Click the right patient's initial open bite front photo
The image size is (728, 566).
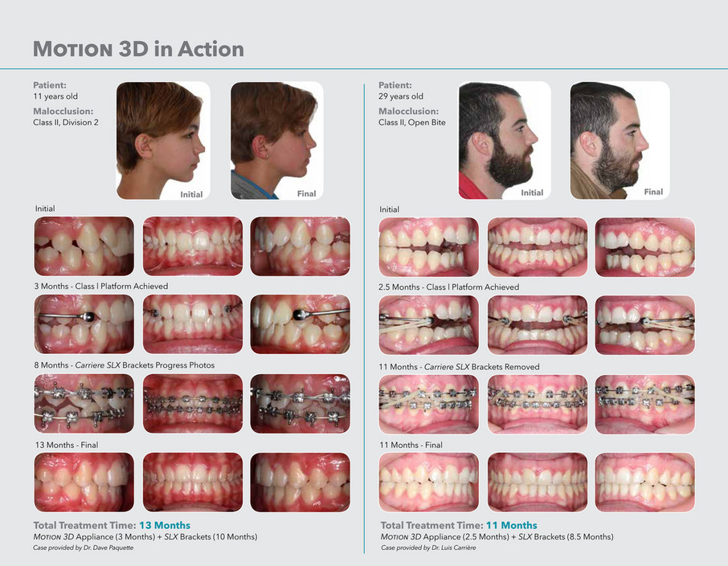tap(538, 247)
